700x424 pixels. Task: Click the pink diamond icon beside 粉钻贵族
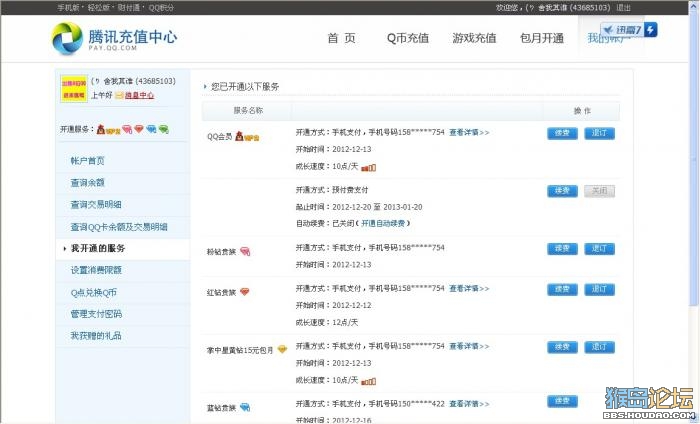pyautogui.click(x=245, y=252)
